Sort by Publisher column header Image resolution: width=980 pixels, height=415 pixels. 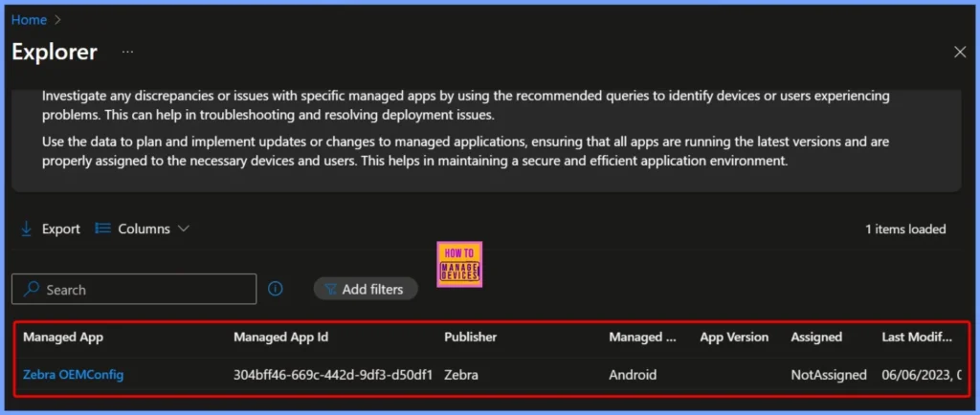click(x=470, y=337)
